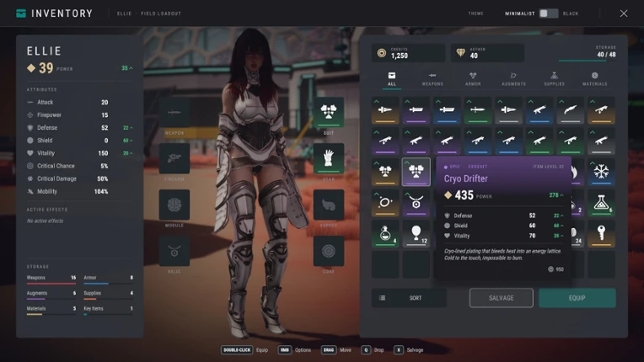Click the X Salvage hint at bottom
Screen dimensions: 644x362
click(x=409, y=350)
